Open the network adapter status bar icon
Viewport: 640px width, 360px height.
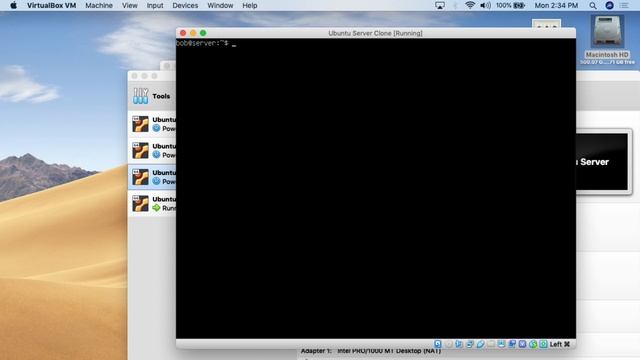pyautogui.click(x=470, y=344)
